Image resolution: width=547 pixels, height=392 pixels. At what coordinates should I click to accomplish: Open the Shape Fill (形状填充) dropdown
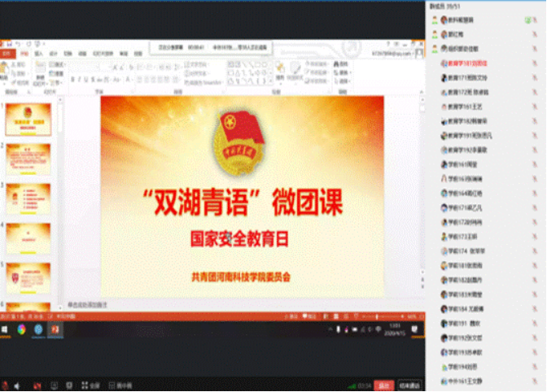point(317,64)
